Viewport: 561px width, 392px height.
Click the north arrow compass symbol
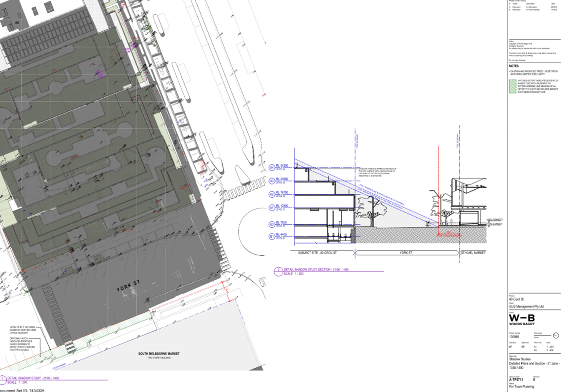tap(556, 335)
